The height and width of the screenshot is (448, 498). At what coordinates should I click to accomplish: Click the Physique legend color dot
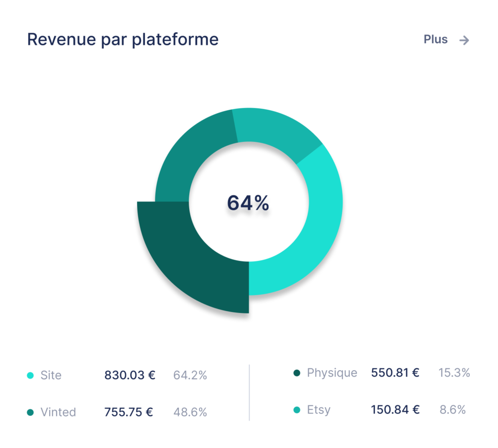[297, 373]
